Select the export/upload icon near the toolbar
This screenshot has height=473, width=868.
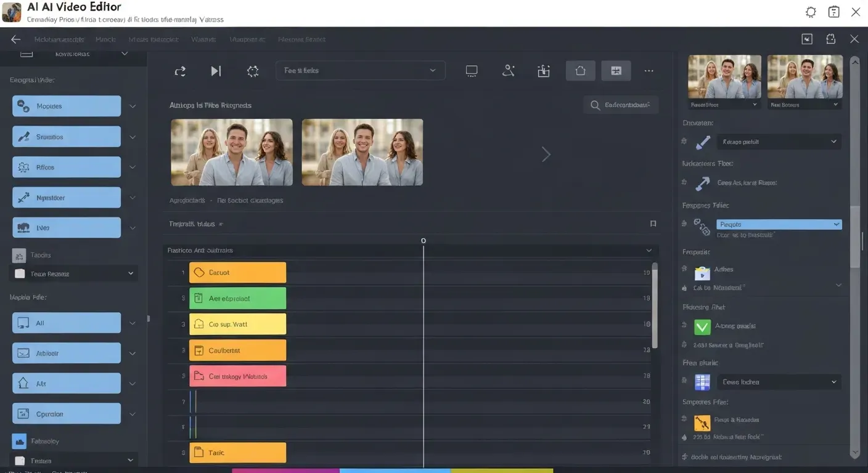coord(543,70)
